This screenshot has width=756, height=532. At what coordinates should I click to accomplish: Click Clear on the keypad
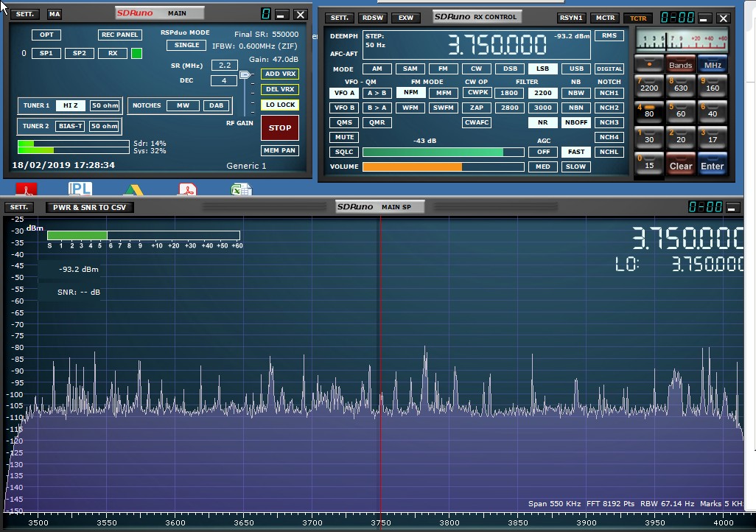tap(680, 164)
